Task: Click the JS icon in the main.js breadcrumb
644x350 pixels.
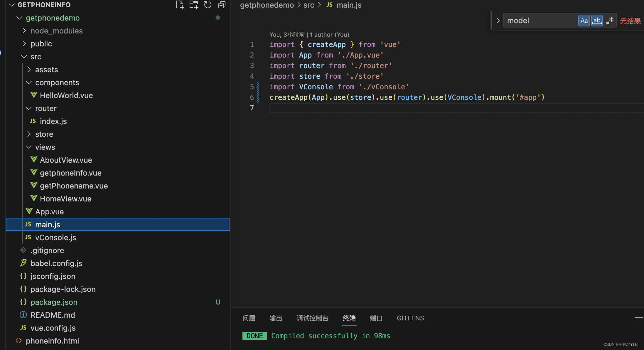Action: [329, 5]
